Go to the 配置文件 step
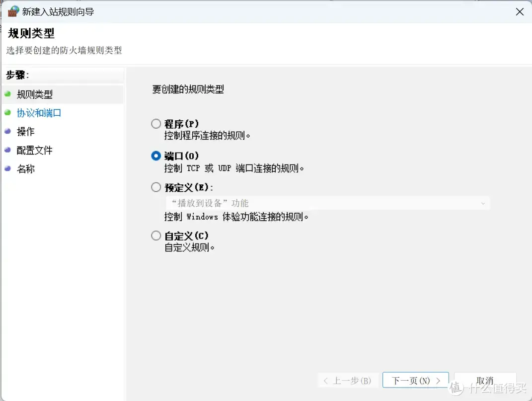Screen dimensions: 532x401 point(35,150)
